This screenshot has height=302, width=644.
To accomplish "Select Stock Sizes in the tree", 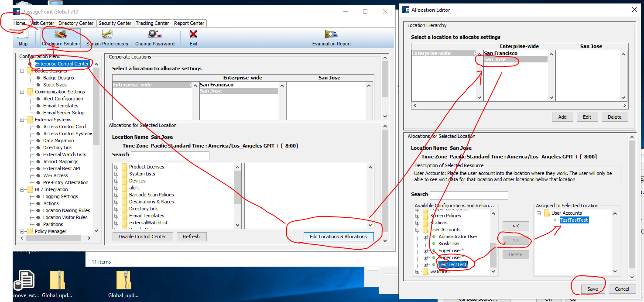I will (55, 85).
